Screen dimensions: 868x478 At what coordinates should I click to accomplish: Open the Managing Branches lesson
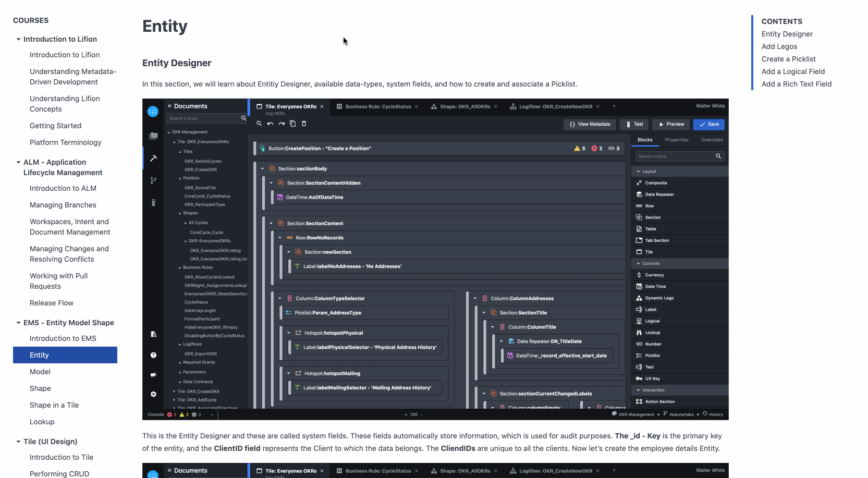pyautogui.click(x=63, y=205)
